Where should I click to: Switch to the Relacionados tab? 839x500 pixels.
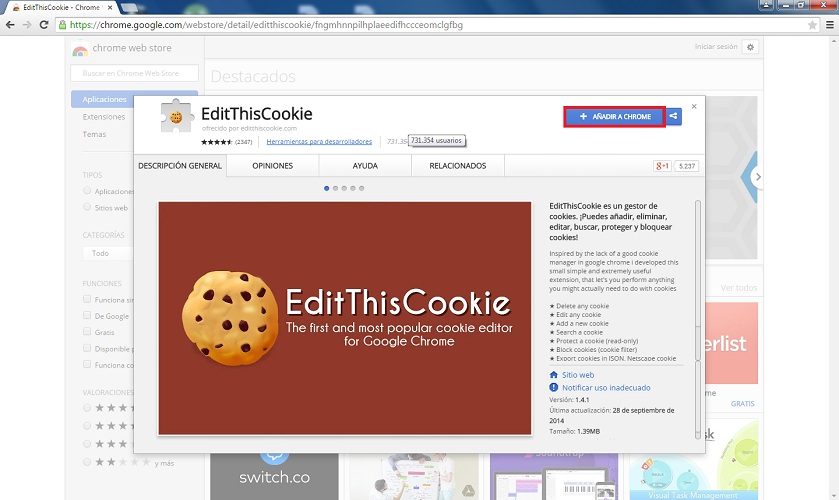(x=457, y=166)
